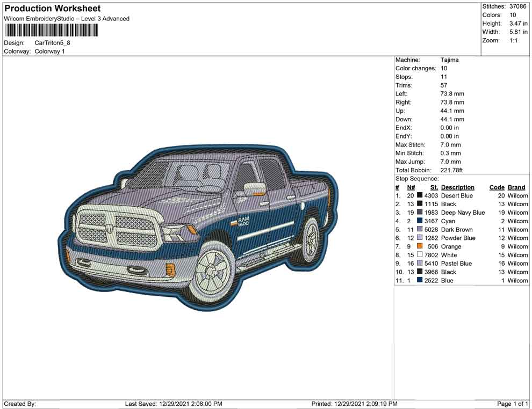This screenshot has width=532, height=409.
Task: Select the Pastel Blue swatch in row 9
Action: [420, 264]
